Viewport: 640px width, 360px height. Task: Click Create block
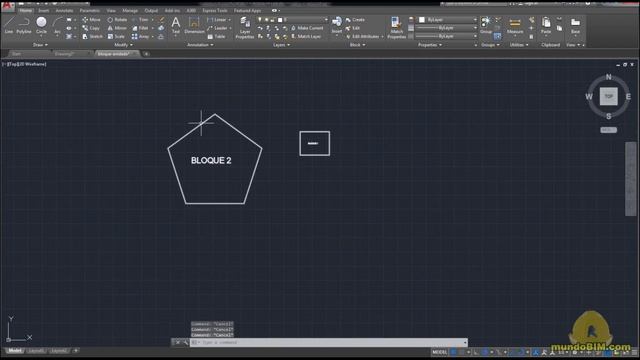[355, 20]
